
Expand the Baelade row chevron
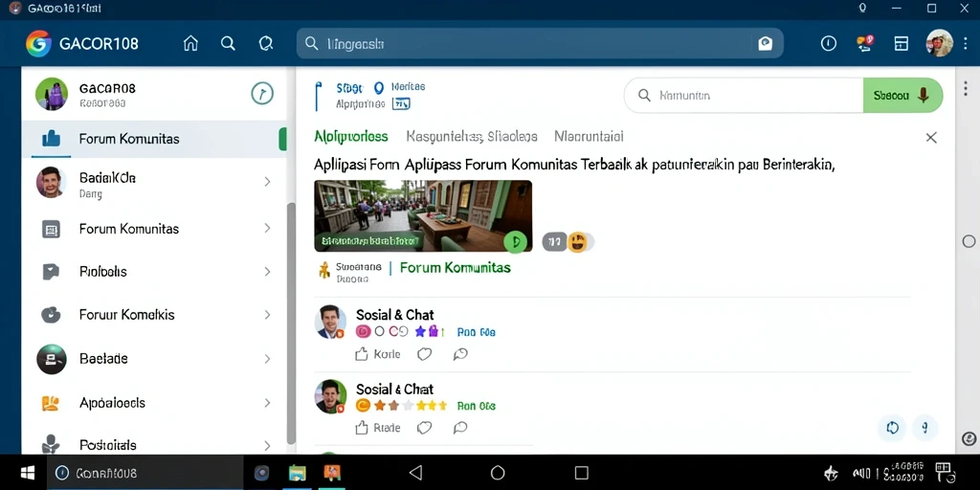click(267, 359)
